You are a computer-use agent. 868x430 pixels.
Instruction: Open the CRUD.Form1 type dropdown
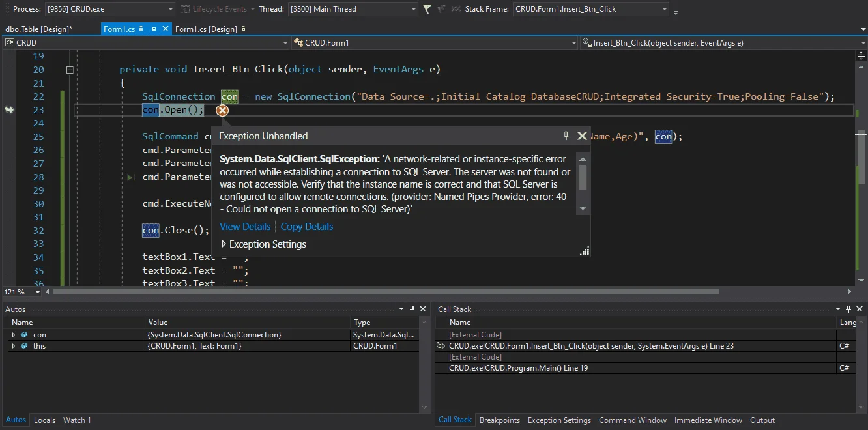[x=574, y=43]
